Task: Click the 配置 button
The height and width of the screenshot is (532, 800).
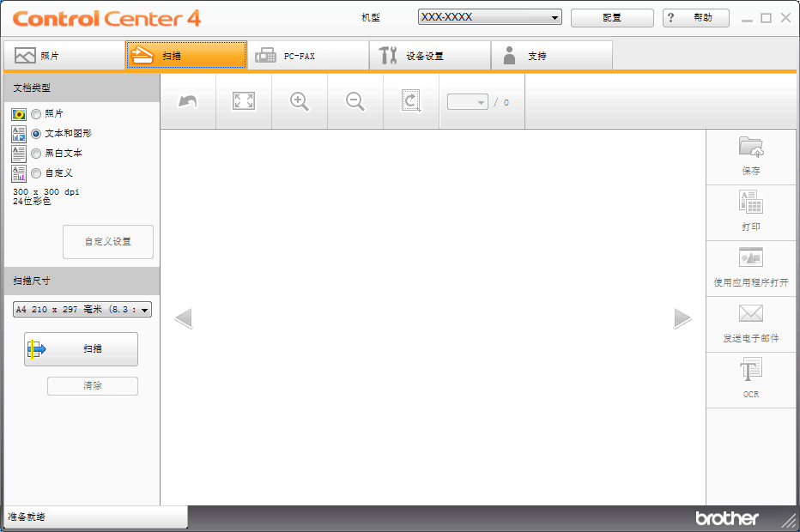Action: (611, 17)
